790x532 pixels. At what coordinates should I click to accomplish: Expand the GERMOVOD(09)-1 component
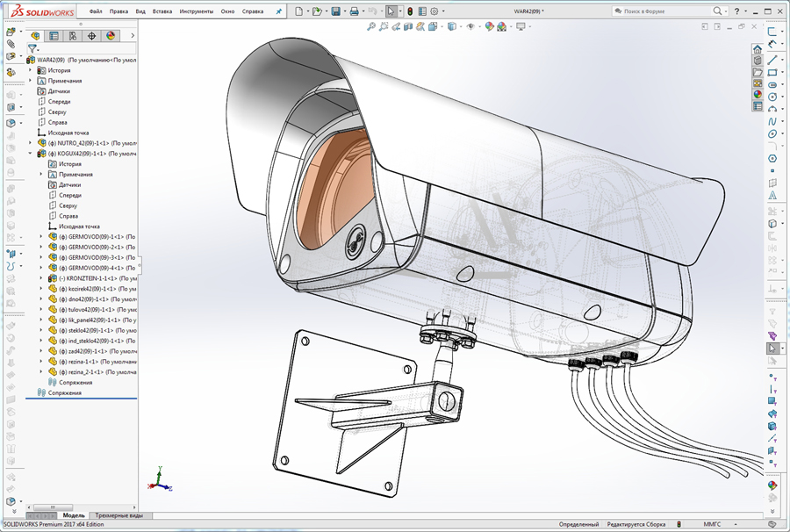coord(41,236)
